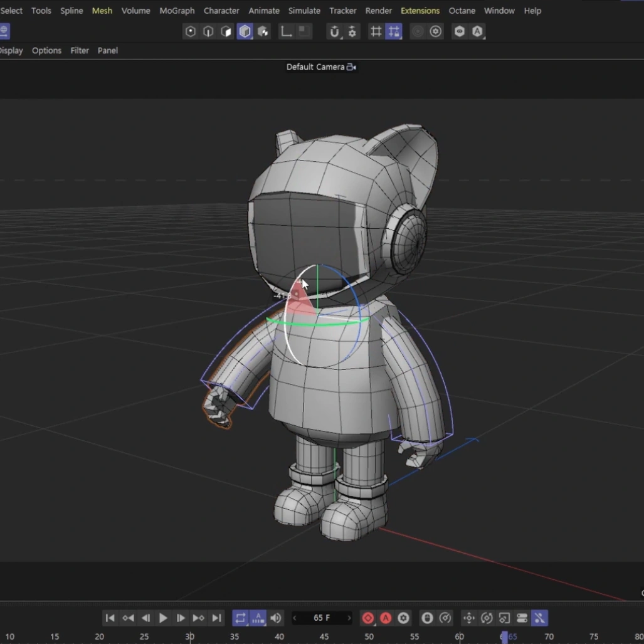Record active objects red keyframe button
This screenshot has width=644, height=644.
pos(368,618)
